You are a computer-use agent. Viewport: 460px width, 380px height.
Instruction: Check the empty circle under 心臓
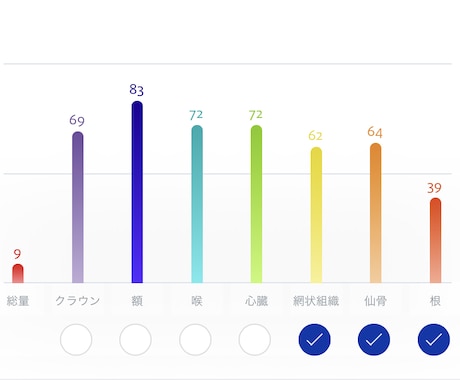[x=255, y=339]
